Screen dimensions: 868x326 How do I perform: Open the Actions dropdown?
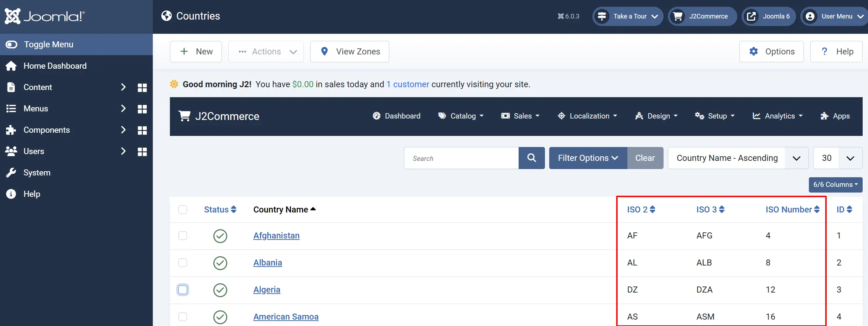[266, 52]
